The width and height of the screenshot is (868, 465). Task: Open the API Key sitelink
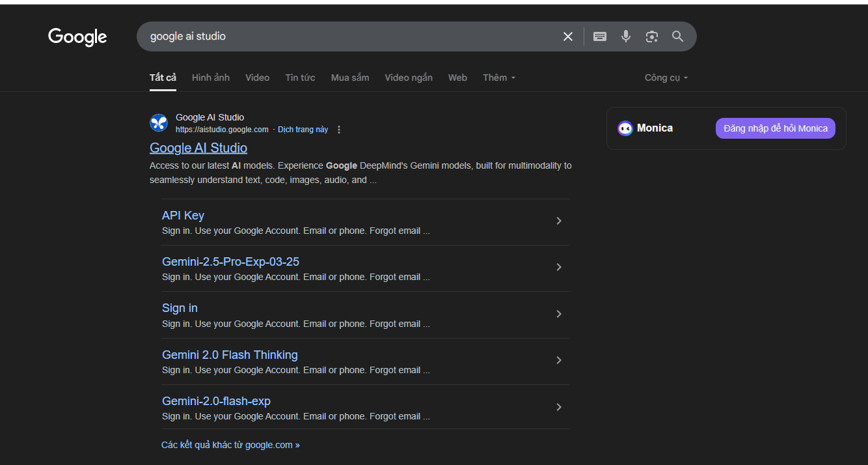(183, 216)
